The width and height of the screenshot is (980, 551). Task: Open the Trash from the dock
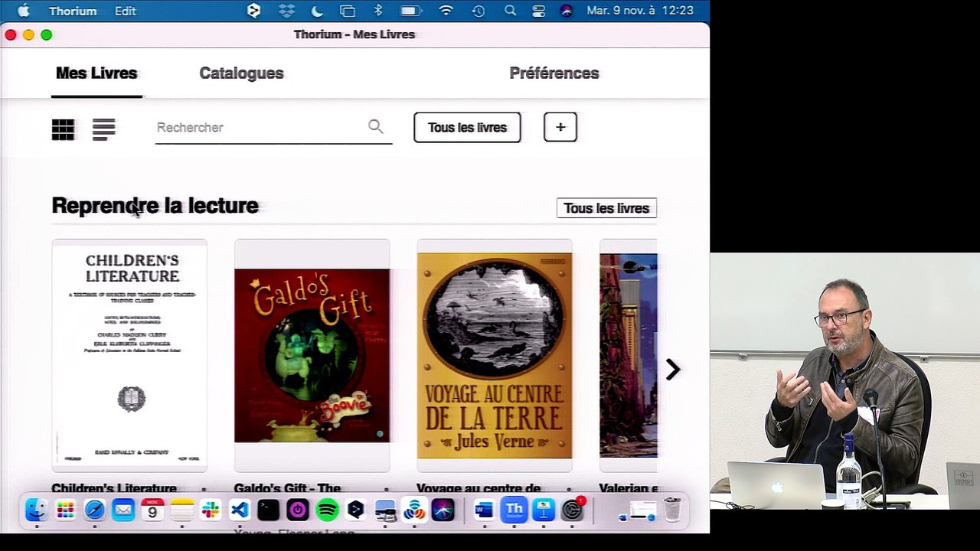tap(672, 510)
